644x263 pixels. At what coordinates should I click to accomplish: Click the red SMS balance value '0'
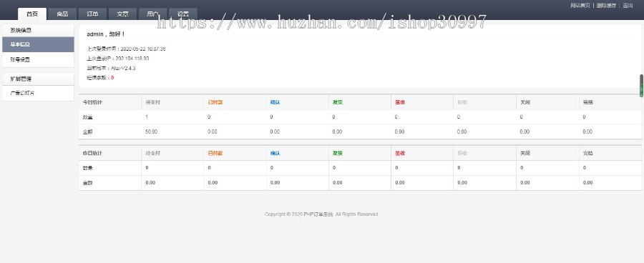[112, 78]
